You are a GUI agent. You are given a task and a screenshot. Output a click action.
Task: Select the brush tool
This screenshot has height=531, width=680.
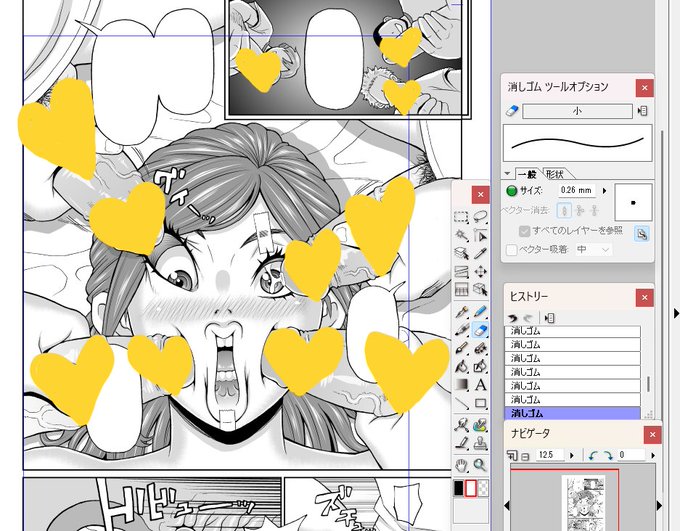[461, 348]
